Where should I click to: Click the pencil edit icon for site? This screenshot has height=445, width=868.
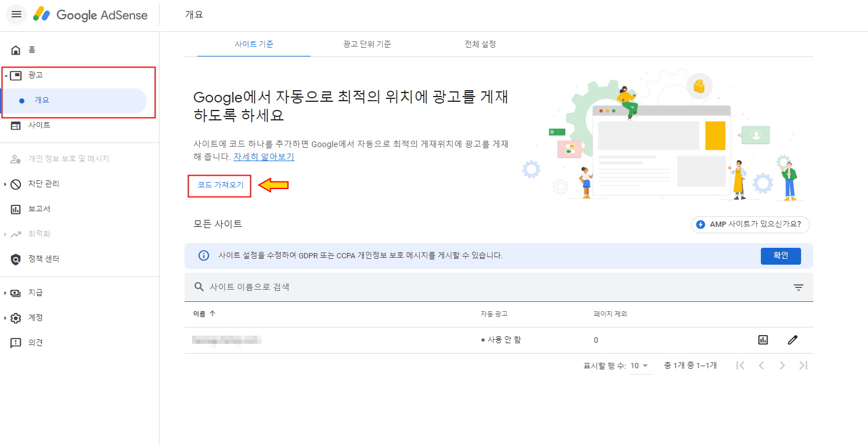tap(792, 340)
